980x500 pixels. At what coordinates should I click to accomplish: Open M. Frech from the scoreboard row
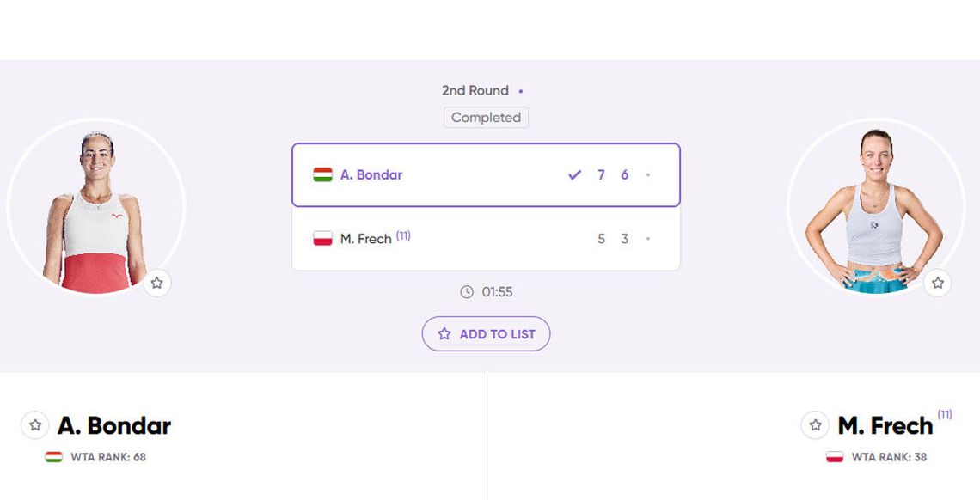coord(366,239)
